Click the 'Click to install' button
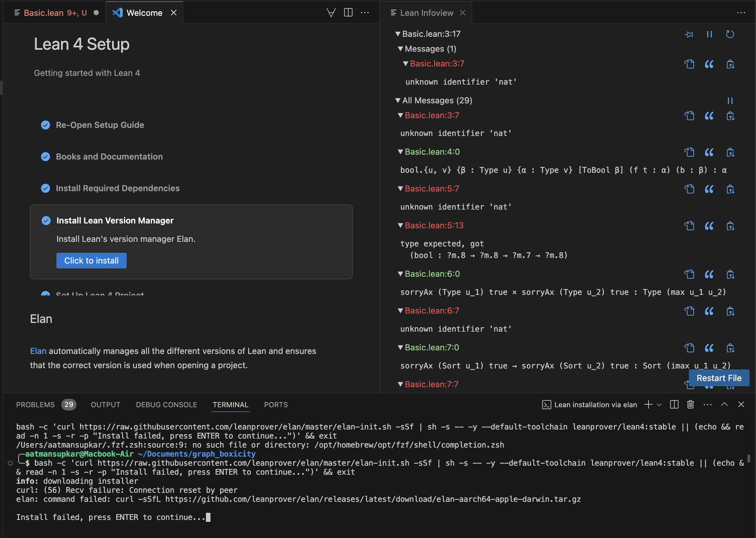The width and height of the screenshot is (756, 538). pos(91,260)
